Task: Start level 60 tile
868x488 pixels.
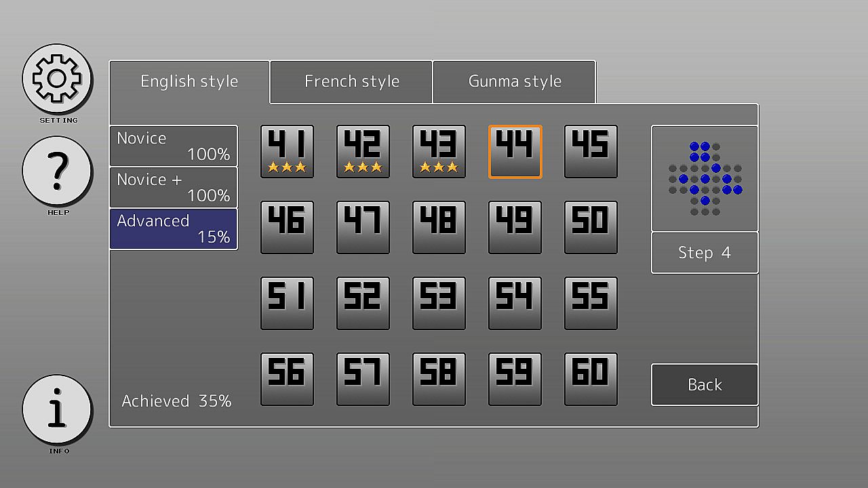Action: click(591, 380)
